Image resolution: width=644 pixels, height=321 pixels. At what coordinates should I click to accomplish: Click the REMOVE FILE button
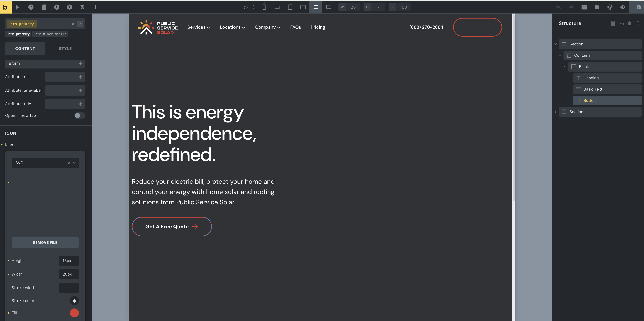45,242
